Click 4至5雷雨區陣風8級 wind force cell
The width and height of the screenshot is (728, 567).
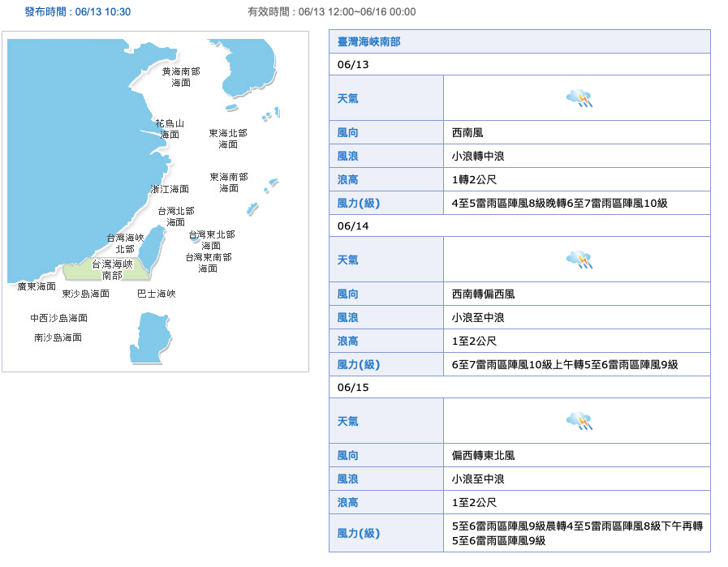pyautogui.click(x=577, y=204)
